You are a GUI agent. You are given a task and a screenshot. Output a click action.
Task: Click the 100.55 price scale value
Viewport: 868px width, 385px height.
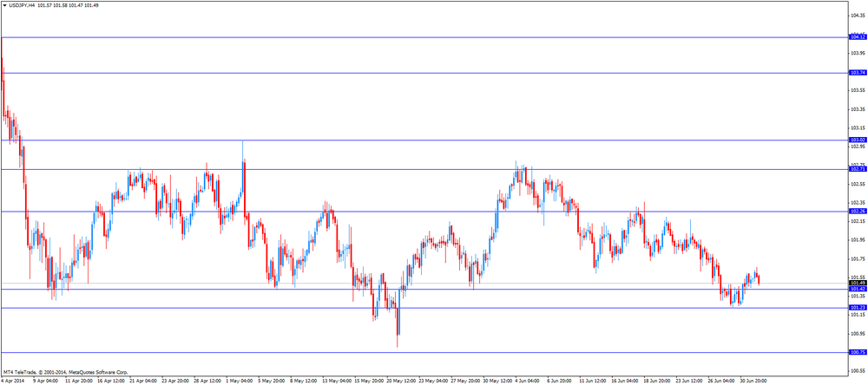tap(858, 370)
